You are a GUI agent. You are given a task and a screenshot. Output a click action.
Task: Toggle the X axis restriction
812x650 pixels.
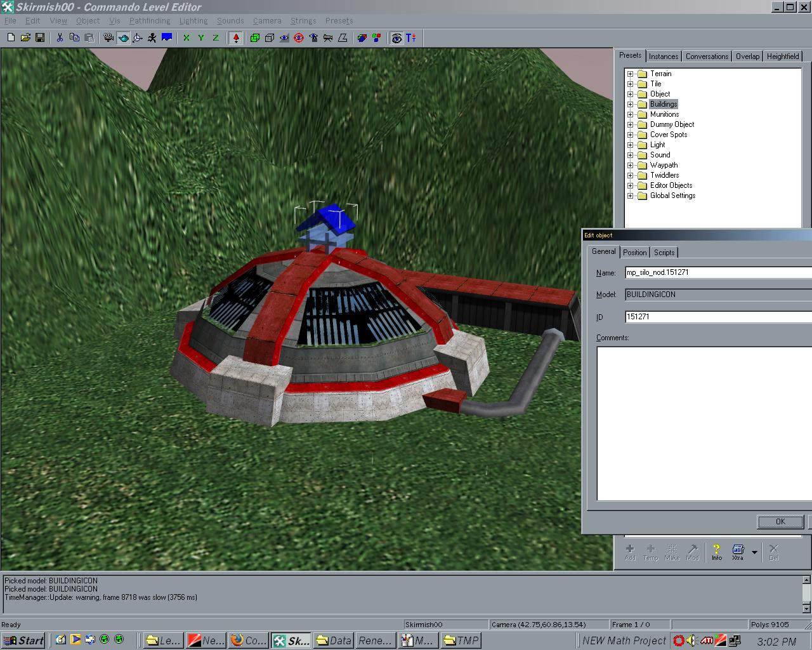[187, 38]
